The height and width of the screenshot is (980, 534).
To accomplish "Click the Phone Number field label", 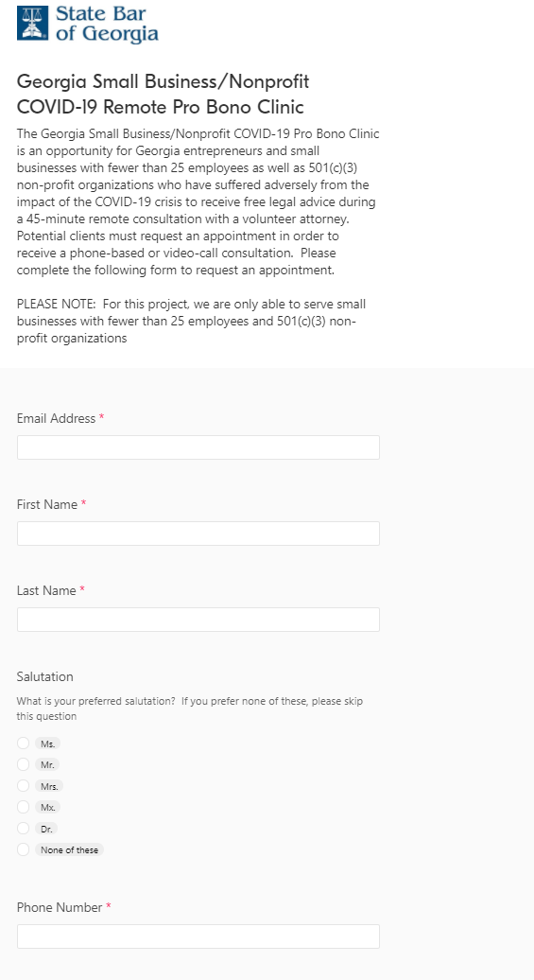I will click(60, 907).
